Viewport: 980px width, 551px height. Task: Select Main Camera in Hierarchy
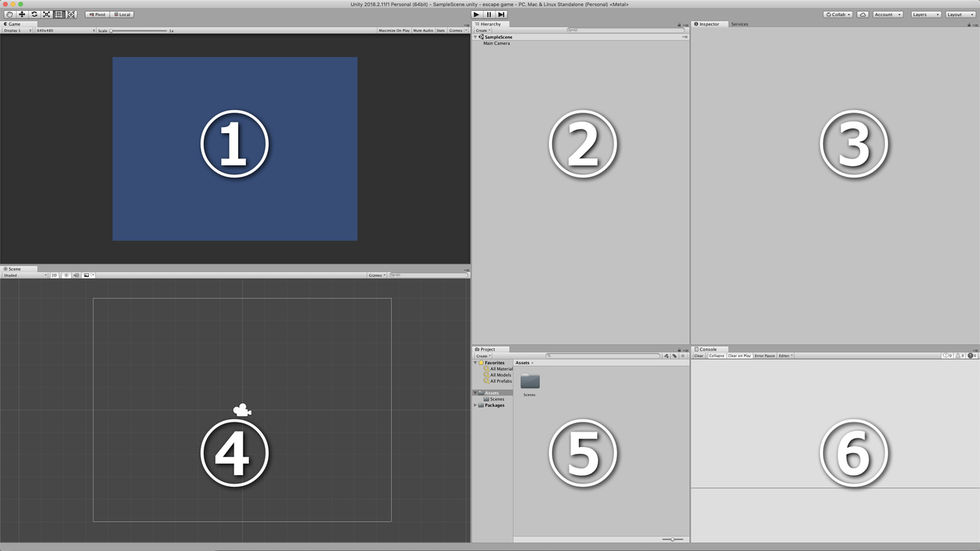tap(496, 44)
